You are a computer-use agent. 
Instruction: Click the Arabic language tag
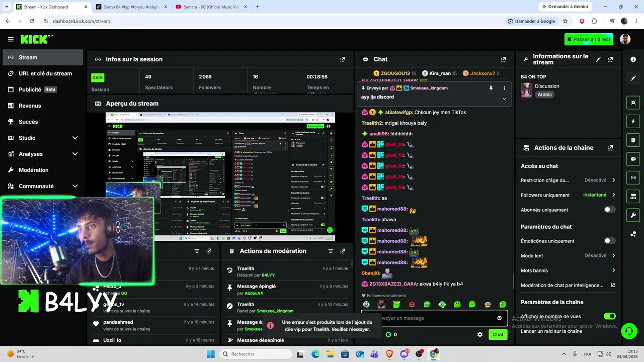click(545, 95)
